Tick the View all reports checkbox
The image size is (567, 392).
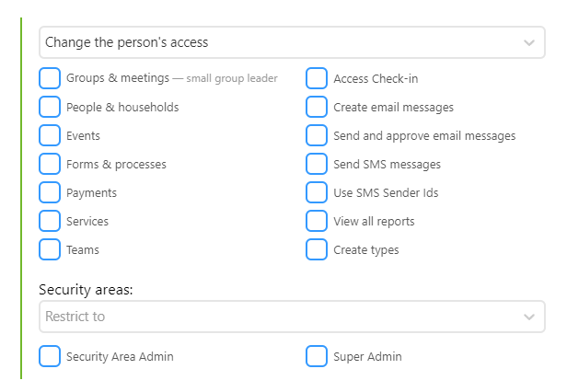[x=317, y=221]
